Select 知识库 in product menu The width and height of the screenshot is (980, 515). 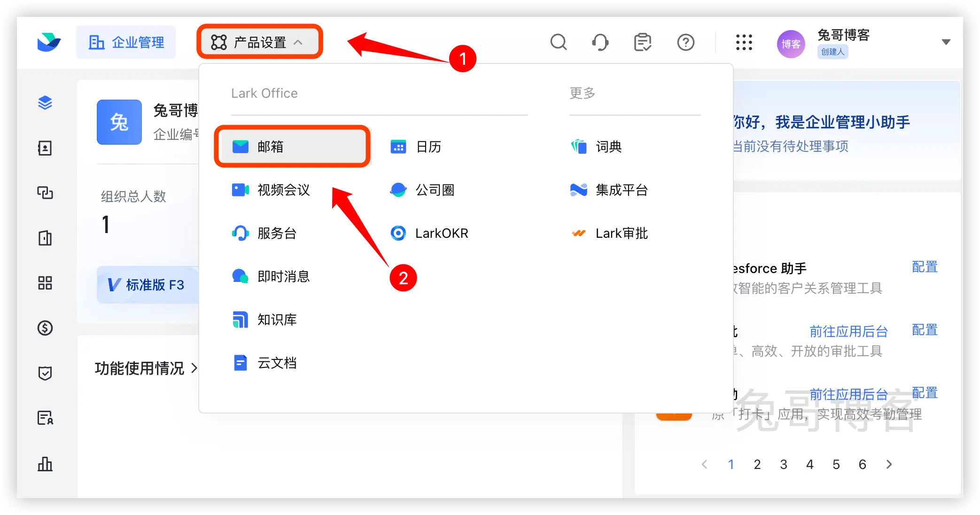tap(264, 320)
